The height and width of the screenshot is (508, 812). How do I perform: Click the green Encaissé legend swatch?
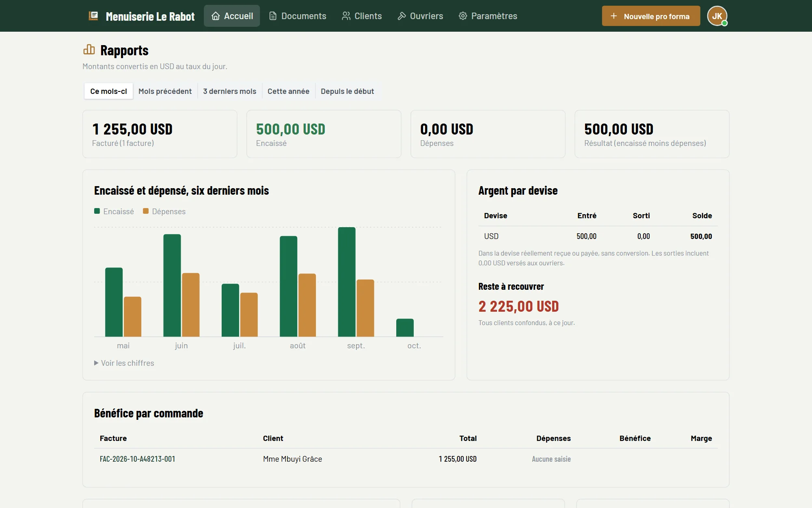coord(97,211)
